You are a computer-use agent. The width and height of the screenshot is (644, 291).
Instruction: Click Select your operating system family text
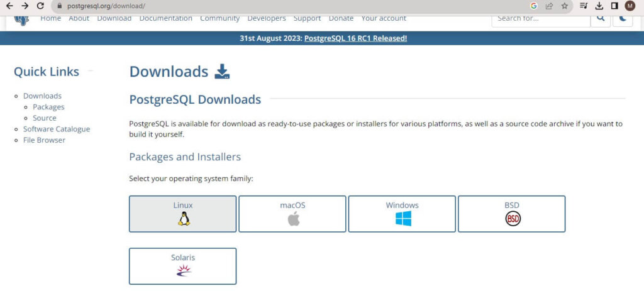click(x=191, y=179)
